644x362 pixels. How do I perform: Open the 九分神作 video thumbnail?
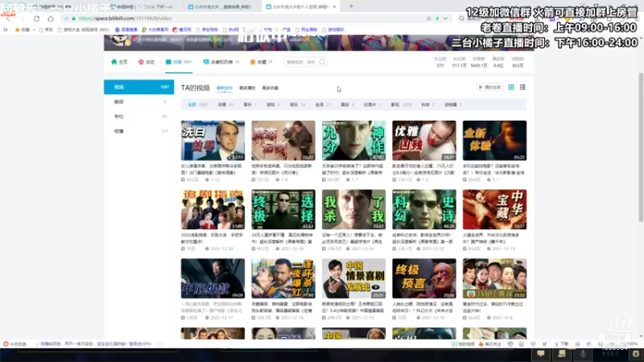click(x=353, y=140)
